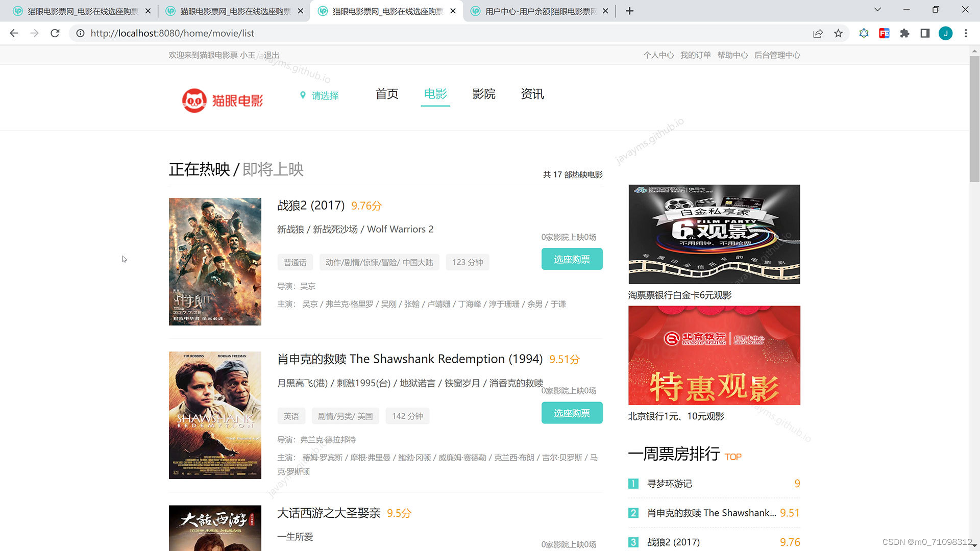Open rank 3 战狼2 (2017) entry
This screenshot has width=980, height=551.
click(714, 542)
